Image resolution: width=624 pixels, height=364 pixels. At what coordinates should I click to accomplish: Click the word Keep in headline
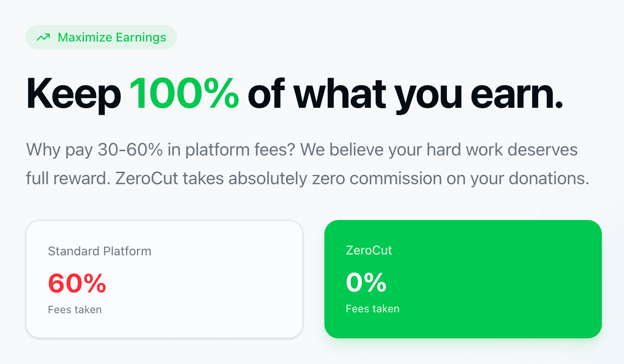(x=73, y=94)
